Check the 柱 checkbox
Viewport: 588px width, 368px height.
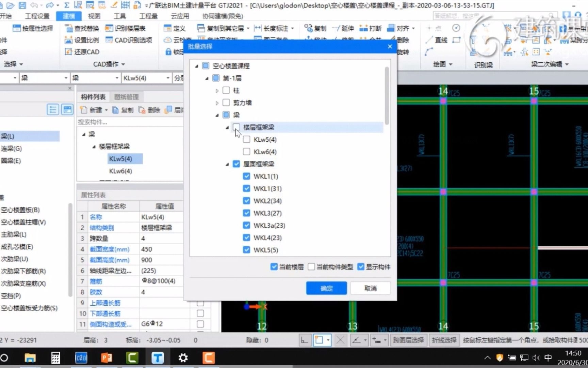click(226, 90)
